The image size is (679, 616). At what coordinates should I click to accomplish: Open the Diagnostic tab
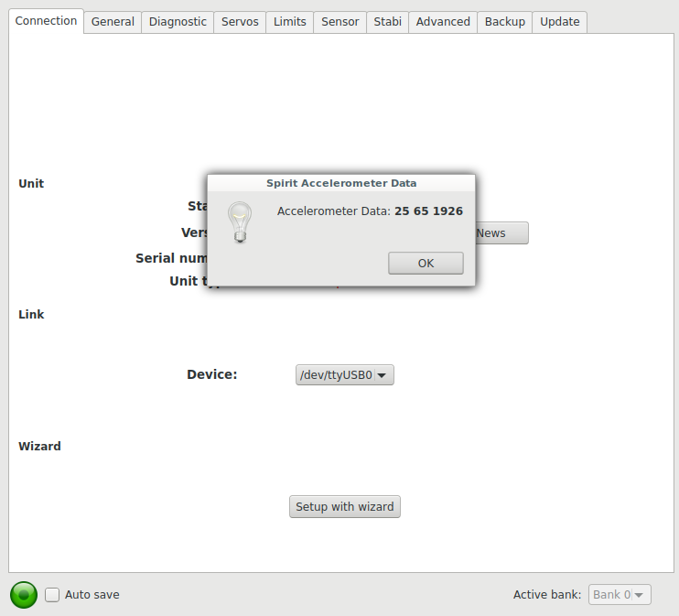pyautogui.click(x=178, y=22)
